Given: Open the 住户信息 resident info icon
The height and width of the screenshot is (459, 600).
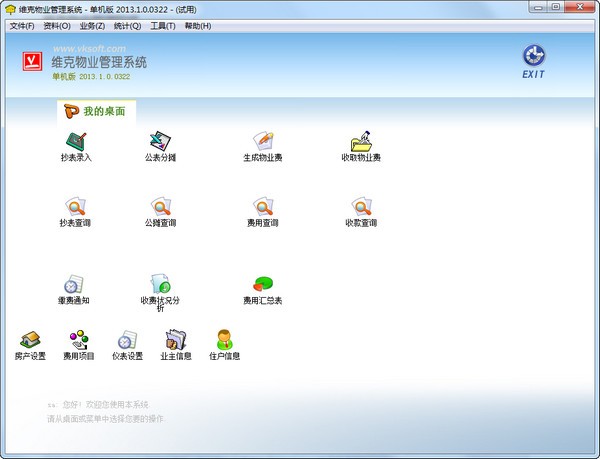Looking at the screenshot, I should coord(224,340).
